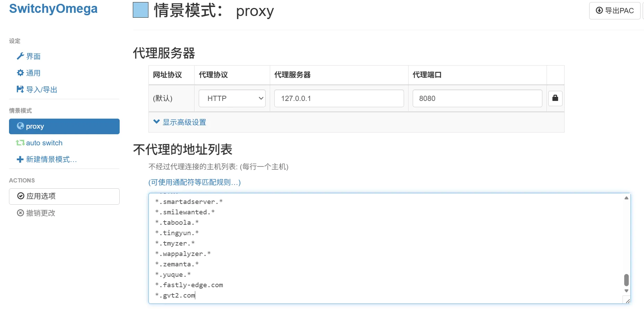Switch to the auto switch profile
This screenshot has width=644, height=325.
44,143
